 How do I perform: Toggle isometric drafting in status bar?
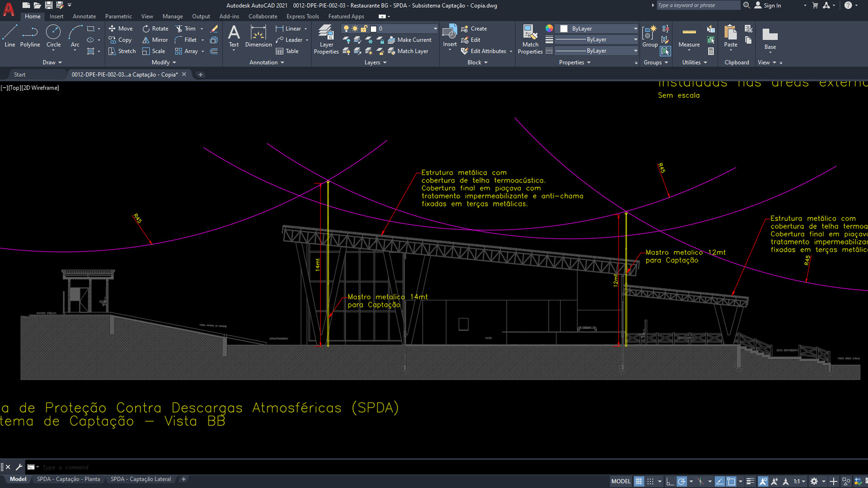pos(700,481)
